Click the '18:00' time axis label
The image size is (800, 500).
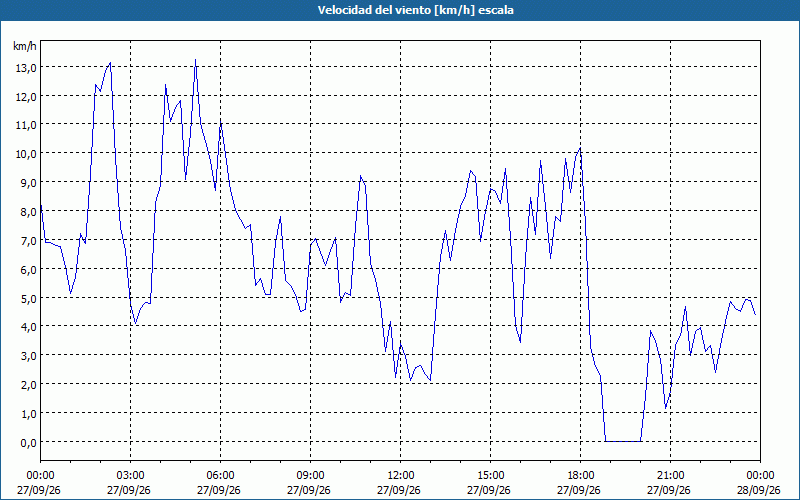[581, 476]
